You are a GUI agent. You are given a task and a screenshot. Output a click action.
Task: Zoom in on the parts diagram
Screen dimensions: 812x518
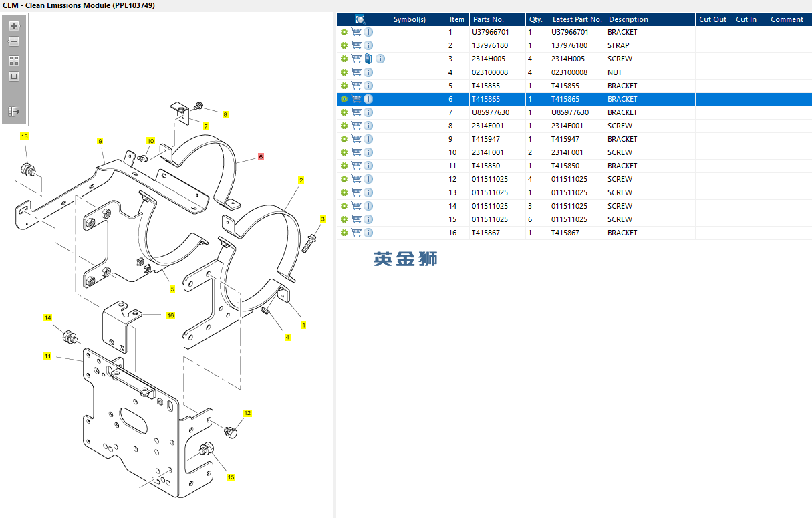point(14,26)
